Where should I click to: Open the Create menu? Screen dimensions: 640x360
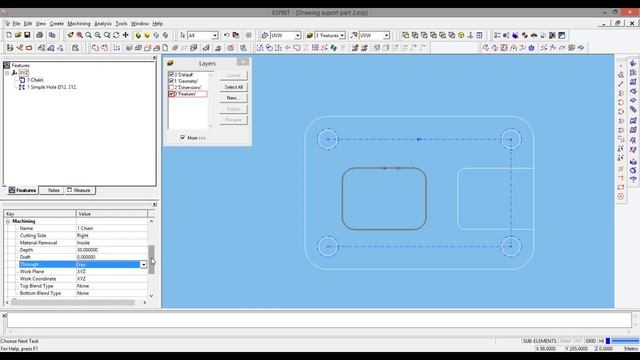57,24
